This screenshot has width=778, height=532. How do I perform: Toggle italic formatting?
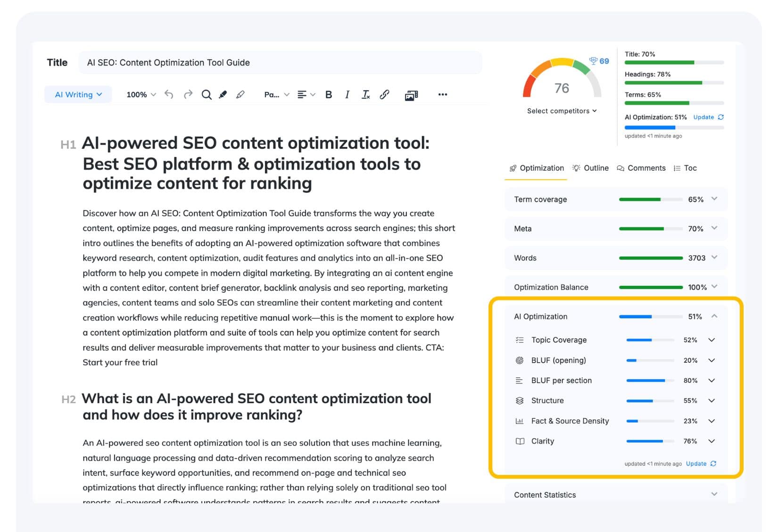point(347,95)
